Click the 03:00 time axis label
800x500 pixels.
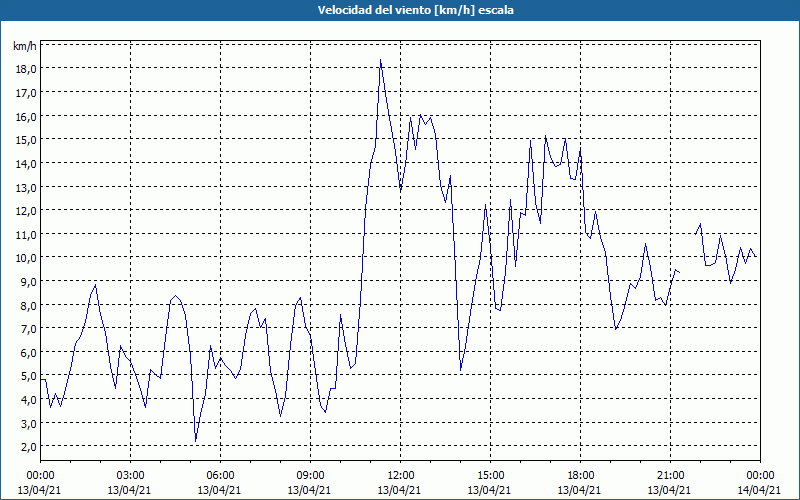pyautogui.click(x=131, y=476)
